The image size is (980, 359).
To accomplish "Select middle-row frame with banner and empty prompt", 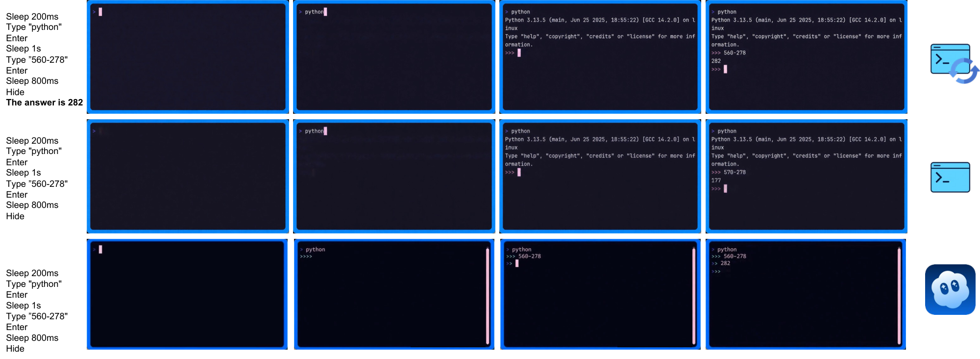I will point(600,176).
